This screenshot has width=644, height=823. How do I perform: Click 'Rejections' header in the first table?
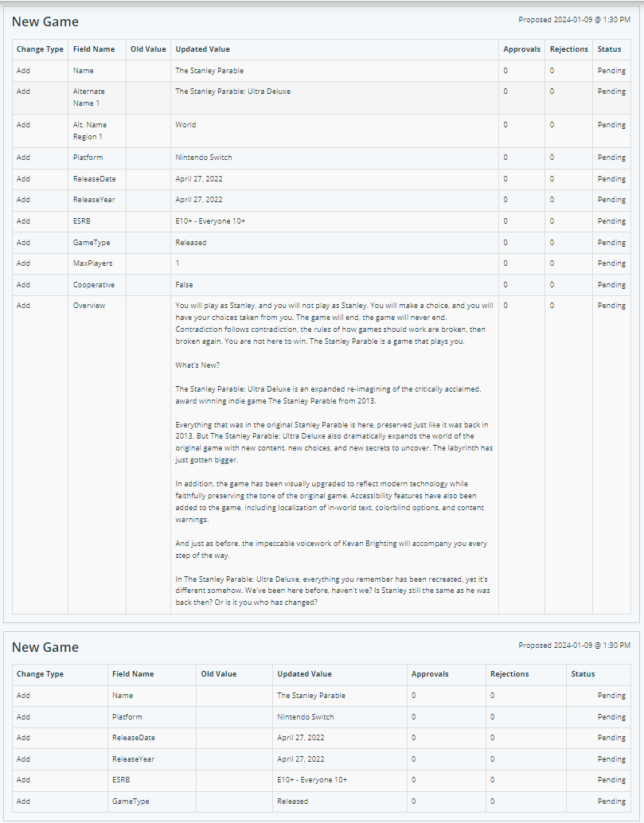pyautogui.click(x=569, y=49)
